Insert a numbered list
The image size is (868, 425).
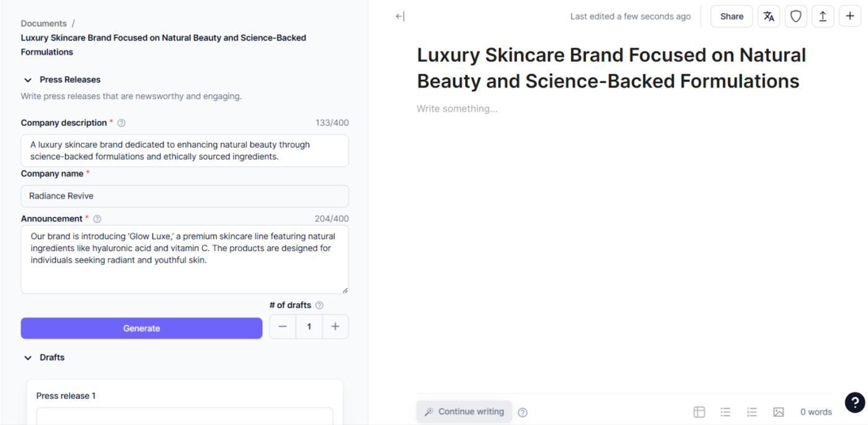click(752, 412)
